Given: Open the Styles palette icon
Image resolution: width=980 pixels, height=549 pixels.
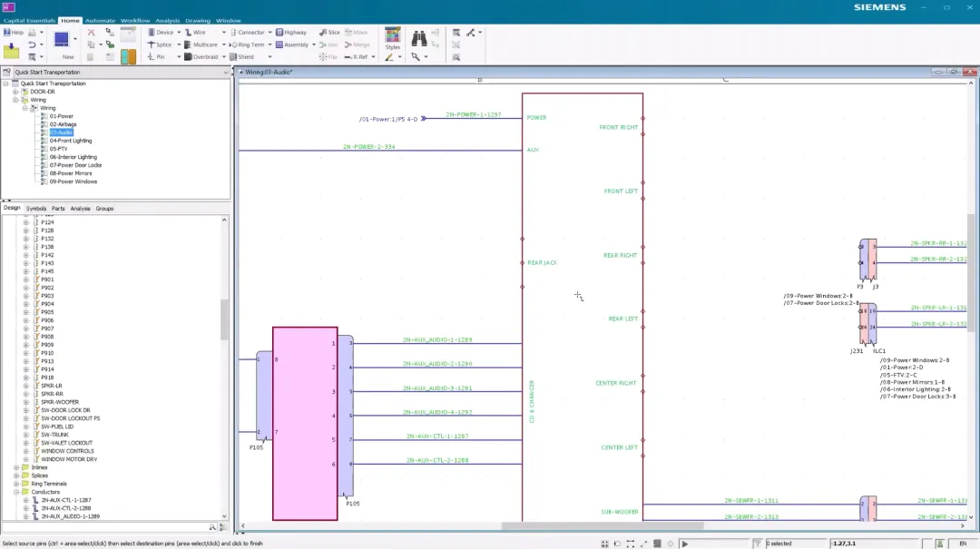Looking at the screenshot, I should point(393,37).
